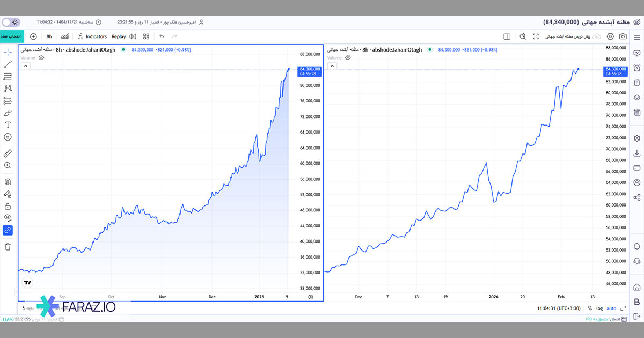Screen dimensions: 644x338
Task: Click the green انتخاب نماد button
Action: pos(11,36)
